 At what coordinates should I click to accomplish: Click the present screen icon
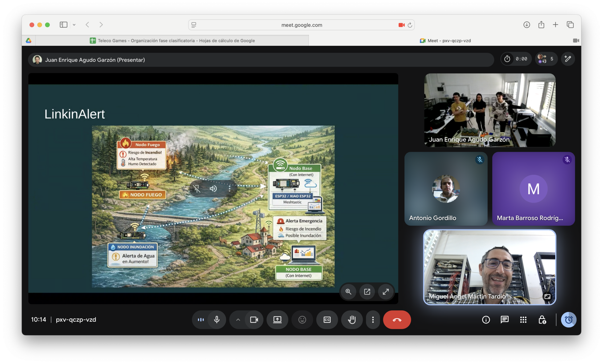(277, 320)
